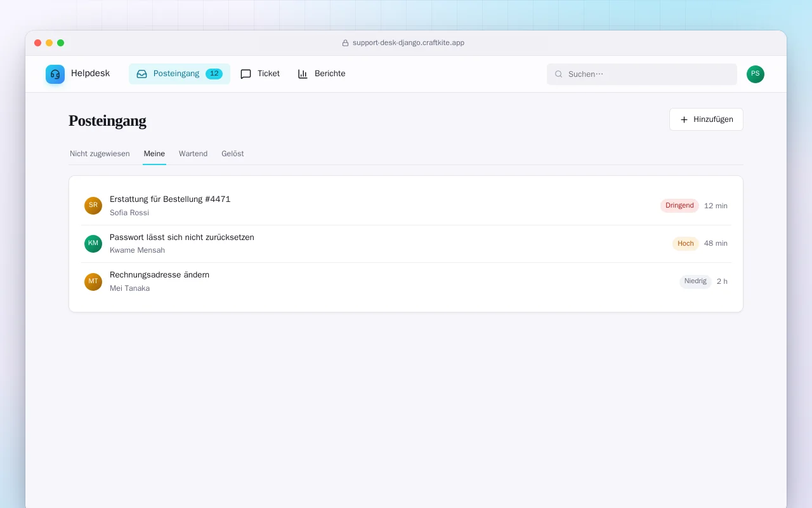Image resolution: width=812 pixels, height=508 pixels.
Task: Click the plus icon in Hinzufügen
Action: click(684, 119)
